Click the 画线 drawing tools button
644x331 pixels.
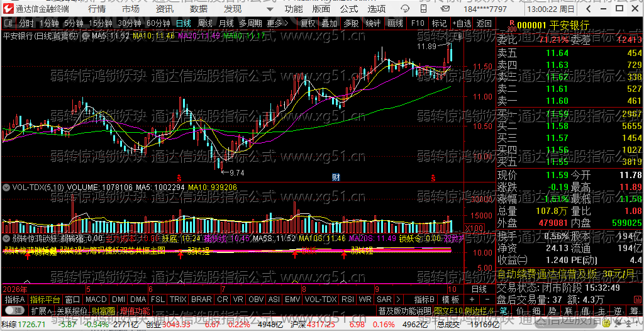[x=395, y=23]
